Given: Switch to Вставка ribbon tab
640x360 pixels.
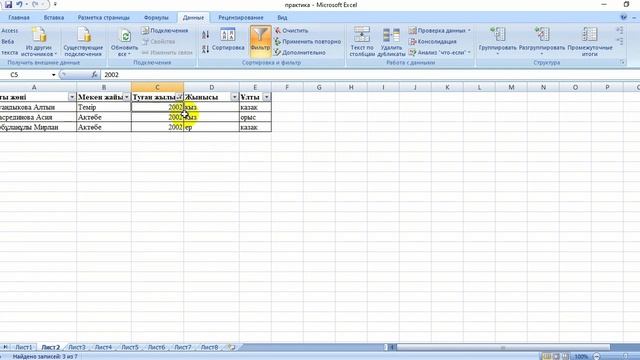Looking at the screenshot, I should (x=54, y=18).
